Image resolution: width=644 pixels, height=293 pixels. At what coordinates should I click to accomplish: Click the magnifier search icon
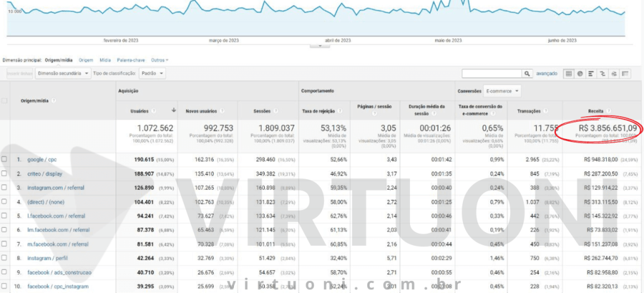(x=527, y=74)
